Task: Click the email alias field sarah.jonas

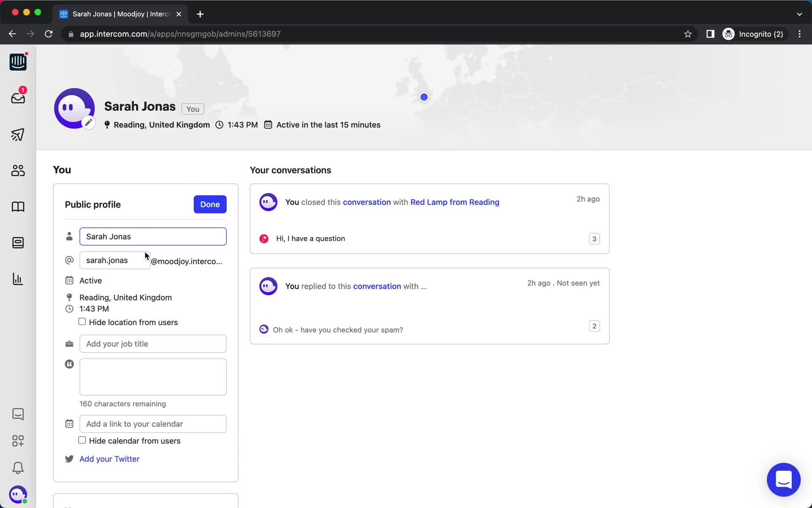Action: tap(115, 260)
